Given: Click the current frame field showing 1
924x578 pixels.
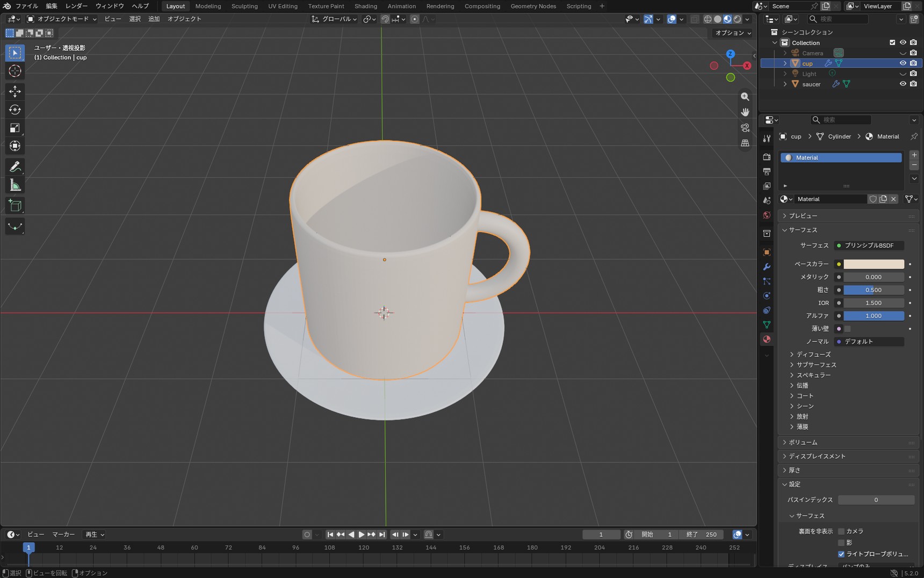Looking at the screenshot, I should [601, 534].
